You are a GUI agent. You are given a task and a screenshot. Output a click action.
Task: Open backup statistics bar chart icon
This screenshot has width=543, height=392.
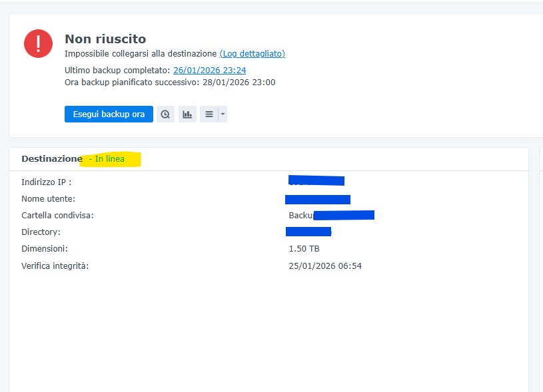point(187,114)
